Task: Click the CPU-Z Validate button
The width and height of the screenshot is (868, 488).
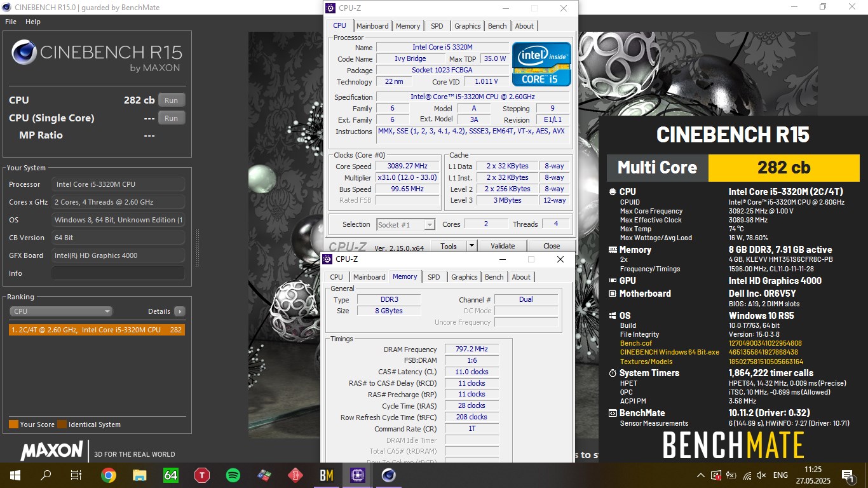Action: [503, 246]
